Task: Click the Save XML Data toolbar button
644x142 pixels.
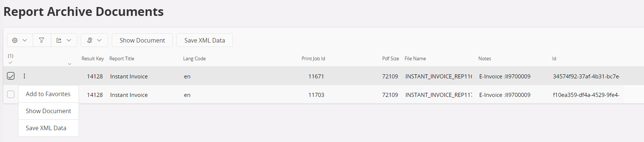Action: tap(204, 40)
